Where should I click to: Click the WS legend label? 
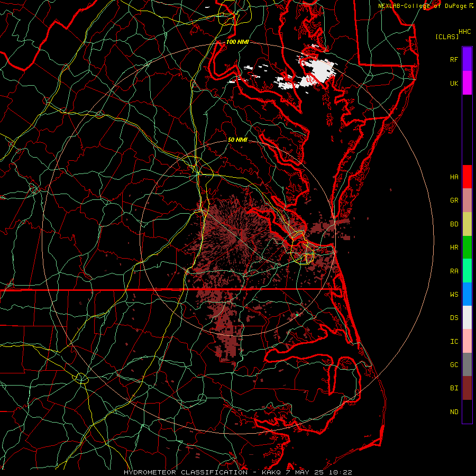coord(454,295)
